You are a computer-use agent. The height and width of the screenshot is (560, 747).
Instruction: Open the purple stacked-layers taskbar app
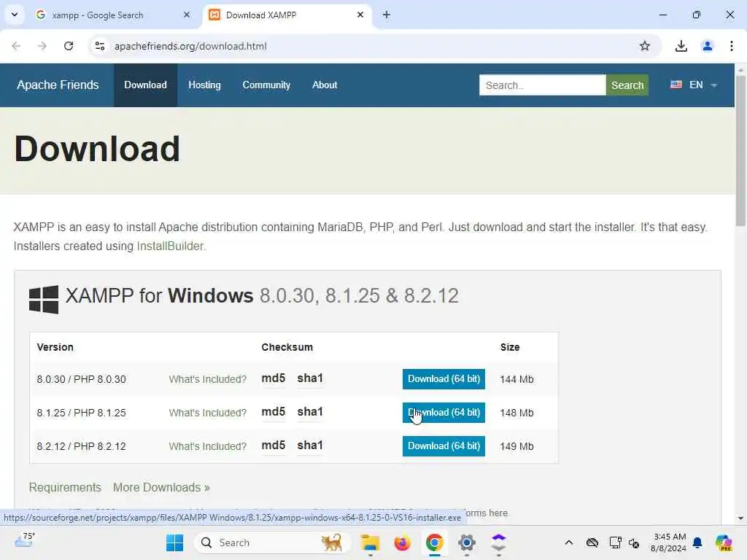click(499, 542)
